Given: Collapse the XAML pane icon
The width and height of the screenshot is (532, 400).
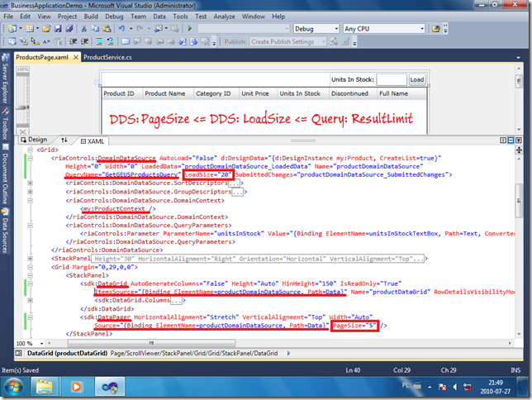Looking at the screenshot, I should (519, 140).
